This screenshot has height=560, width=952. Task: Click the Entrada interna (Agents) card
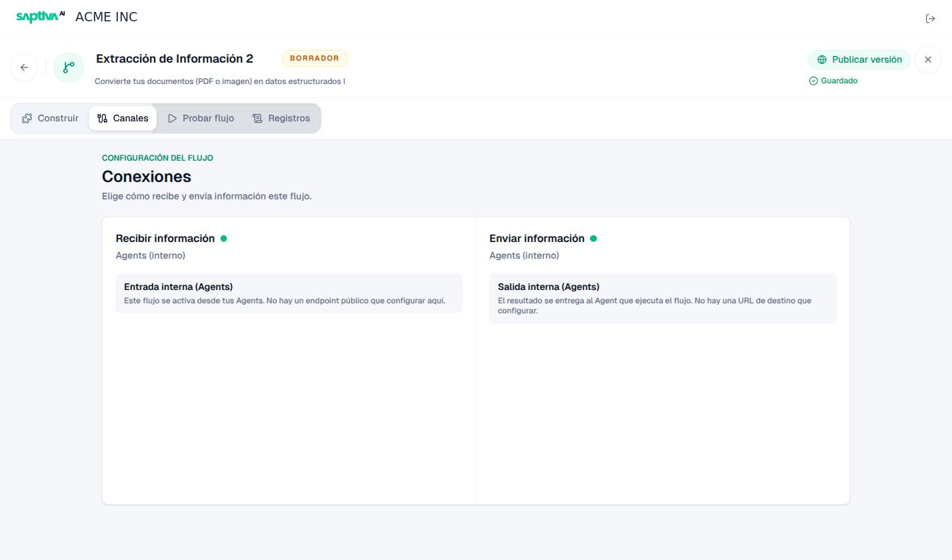click(289, 293)
